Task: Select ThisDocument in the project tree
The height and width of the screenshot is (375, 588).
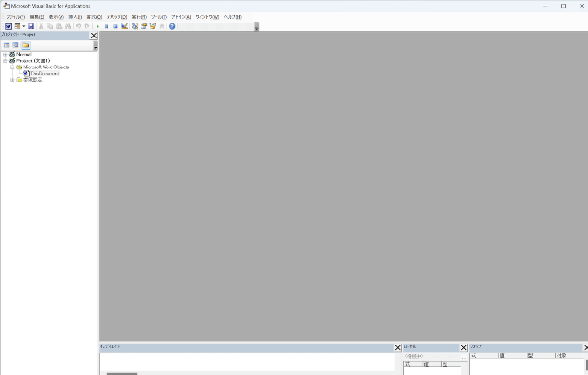Action: [x=45, y=74]
